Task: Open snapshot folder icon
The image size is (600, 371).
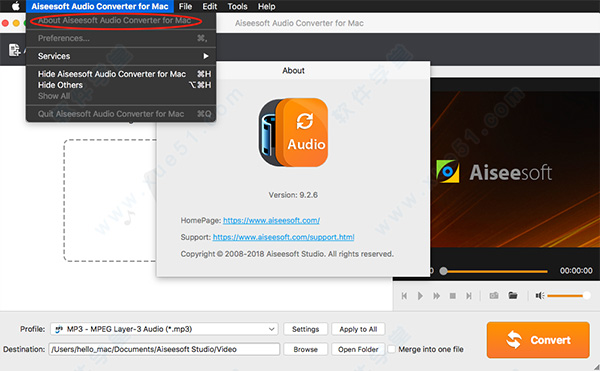Action: [513, 295]
